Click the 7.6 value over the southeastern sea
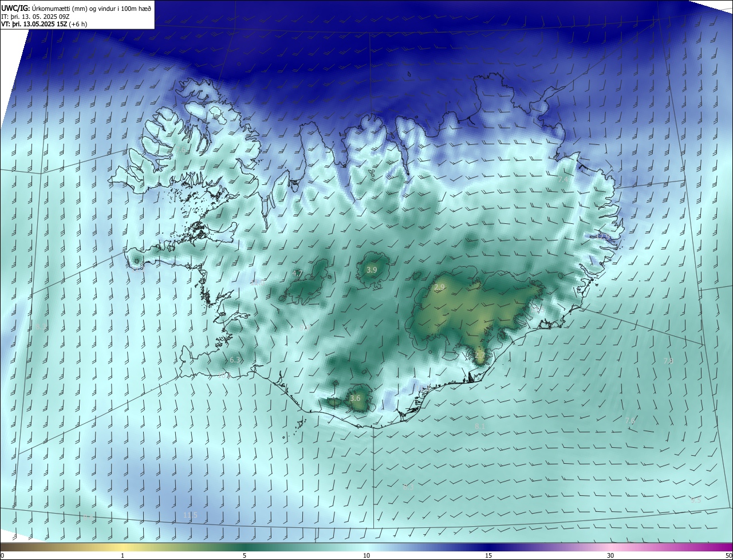Screen dimensions: 733x560 point(630,421)
